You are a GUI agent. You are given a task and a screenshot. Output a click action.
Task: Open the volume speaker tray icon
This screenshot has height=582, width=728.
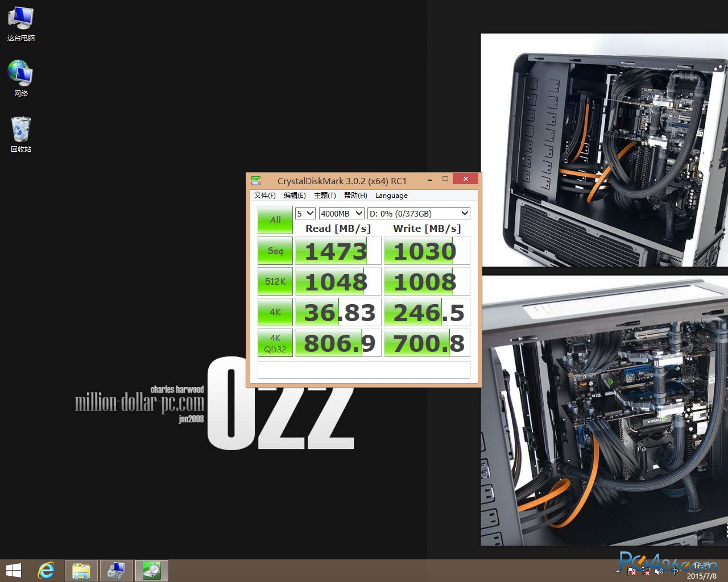click(660, 571)
